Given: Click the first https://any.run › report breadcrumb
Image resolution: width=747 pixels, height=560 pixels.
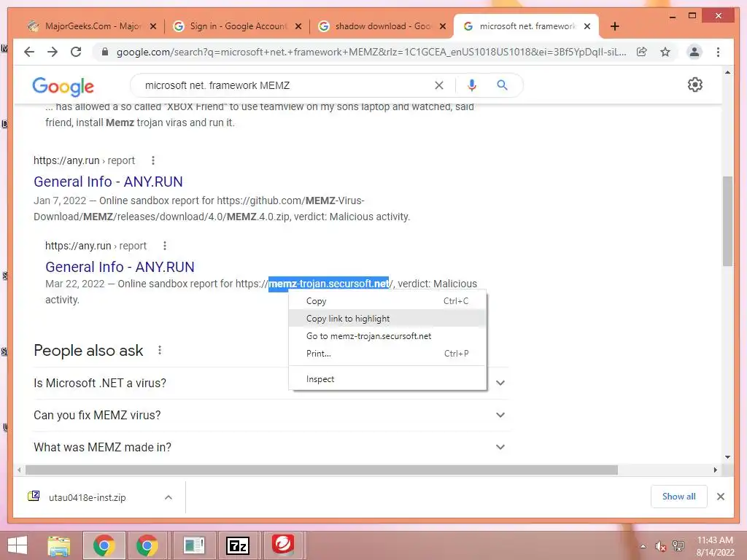Looking at the screenshot, I should [84, 160].
